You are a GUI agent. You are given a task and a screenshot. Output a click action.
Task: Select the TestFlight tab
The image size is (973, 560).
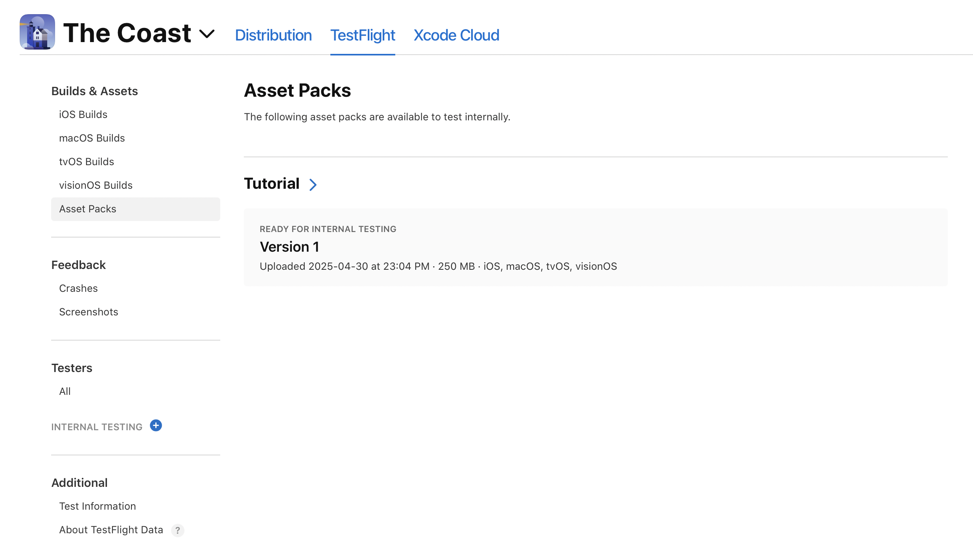pos(363,35)
